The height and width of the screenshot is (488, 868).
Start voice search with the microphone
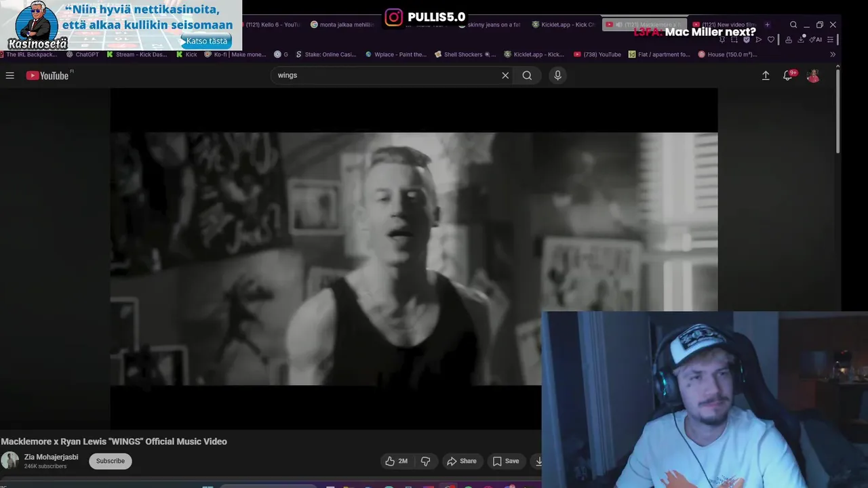pyautogui.click(x=557, y=75)
